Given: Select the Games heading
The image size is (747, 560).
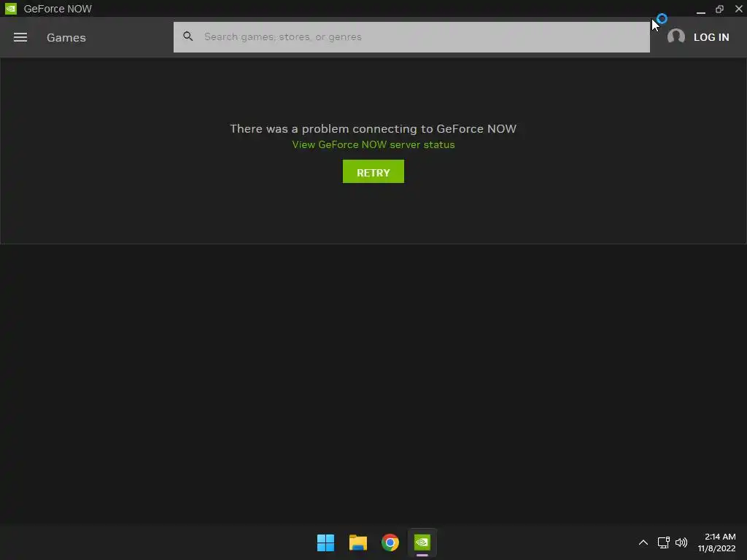Looking at the screenshot, I should [66, 38].
